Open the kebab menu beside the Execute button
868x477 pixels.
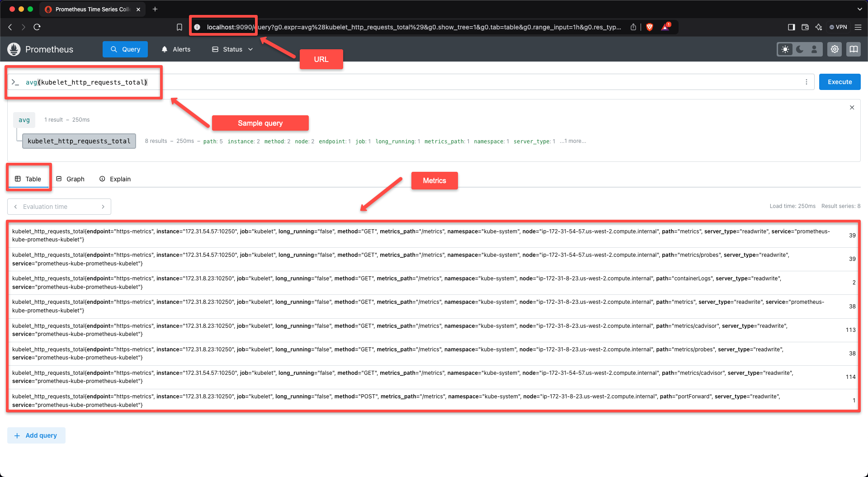pyautogui.click(x=807, y=82)
